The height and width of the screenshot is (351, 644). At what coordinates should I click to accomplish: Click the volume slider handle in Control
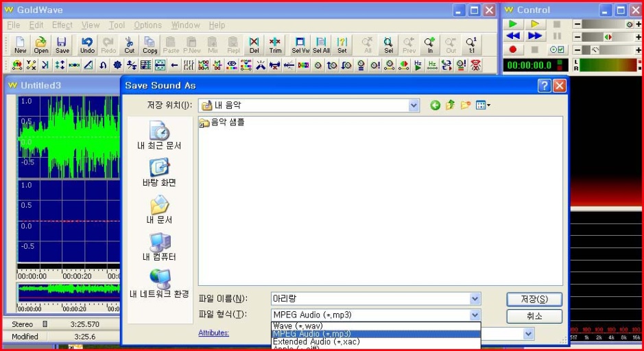click(629, 25)
